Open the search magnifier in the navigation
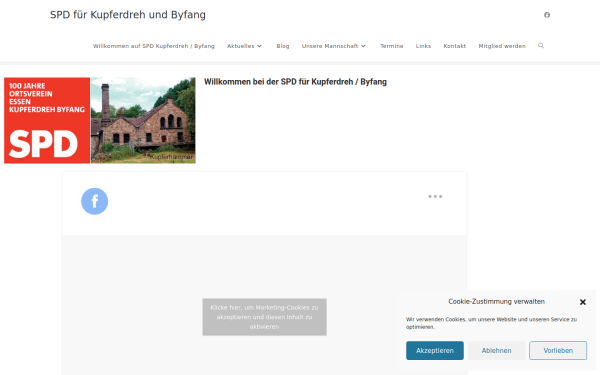Viewport: 600px width, 375px height. click(541, 46)
